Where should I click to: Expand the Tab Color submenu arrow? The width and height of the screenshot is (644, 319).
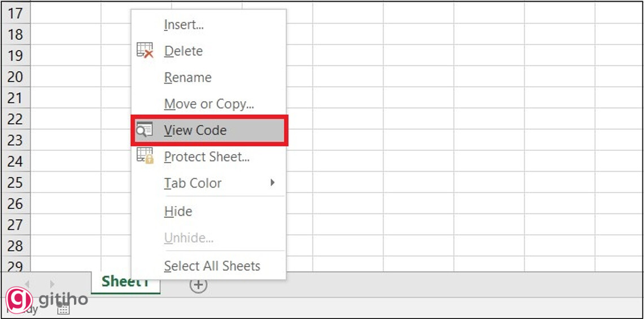(273, 183)
